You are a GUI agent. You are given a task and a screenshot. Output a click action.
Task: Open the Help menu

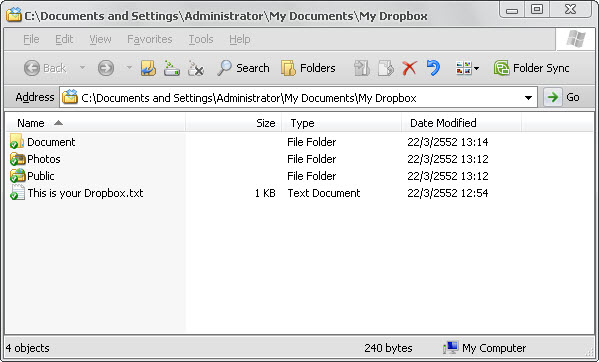tap(240, 39)
